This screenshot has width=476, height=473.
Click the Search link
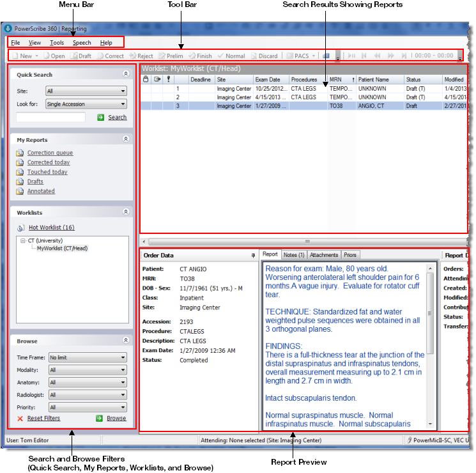(118, 117)
